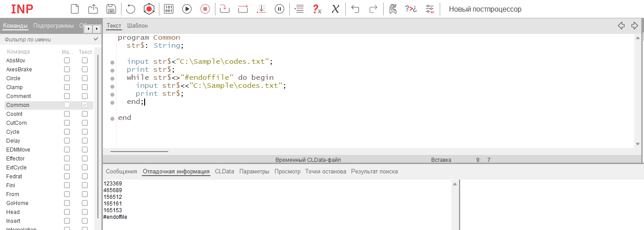
Task: Click the step into arrow icon
Action: tap(225, 9)
